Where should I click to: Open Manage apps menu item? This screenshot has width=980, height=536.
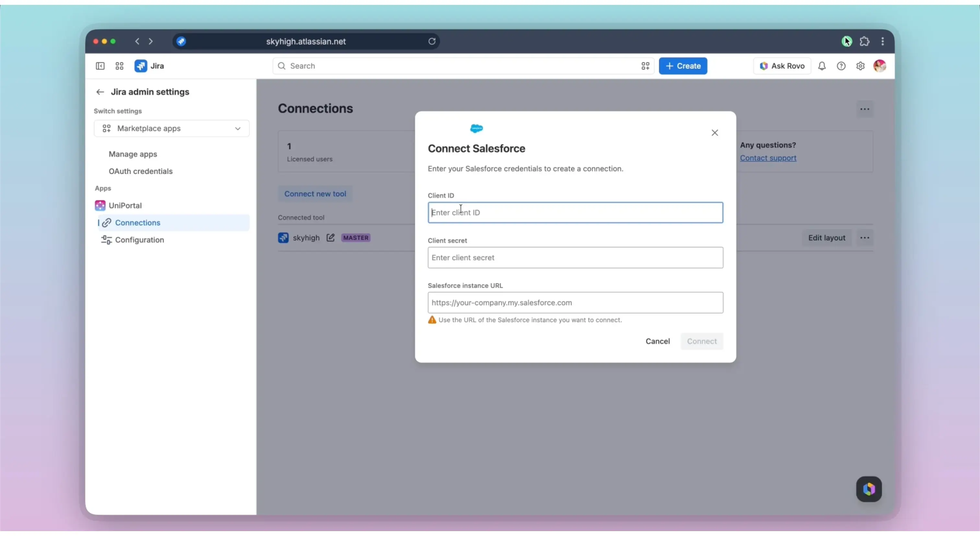tap(133, 154)
